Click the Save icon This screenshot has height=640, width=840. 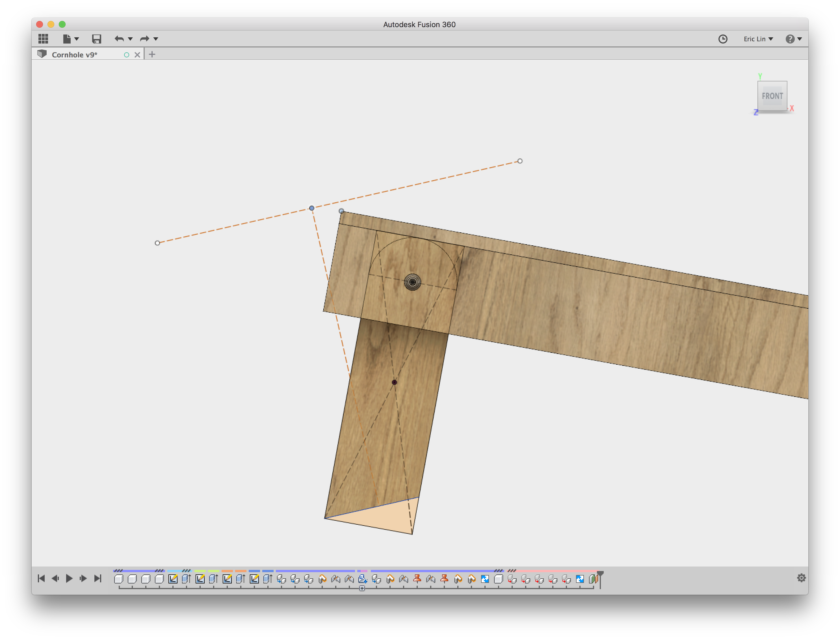[x=96, y=38]
